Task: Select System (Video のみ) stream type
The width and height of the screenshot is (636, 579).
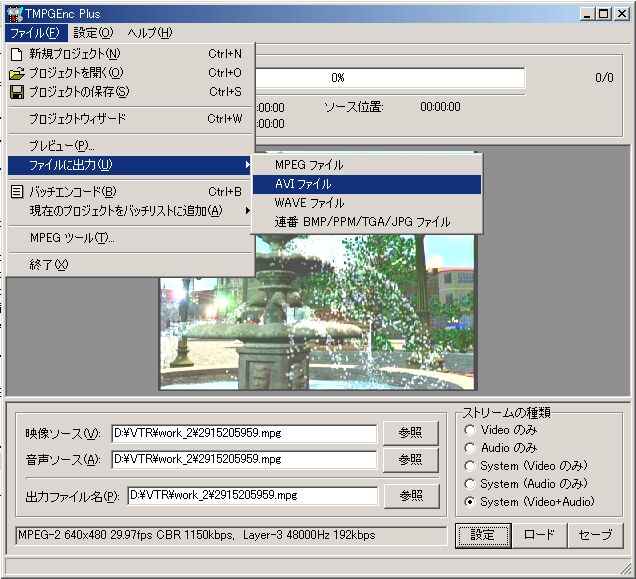Action: click(526, 466)
